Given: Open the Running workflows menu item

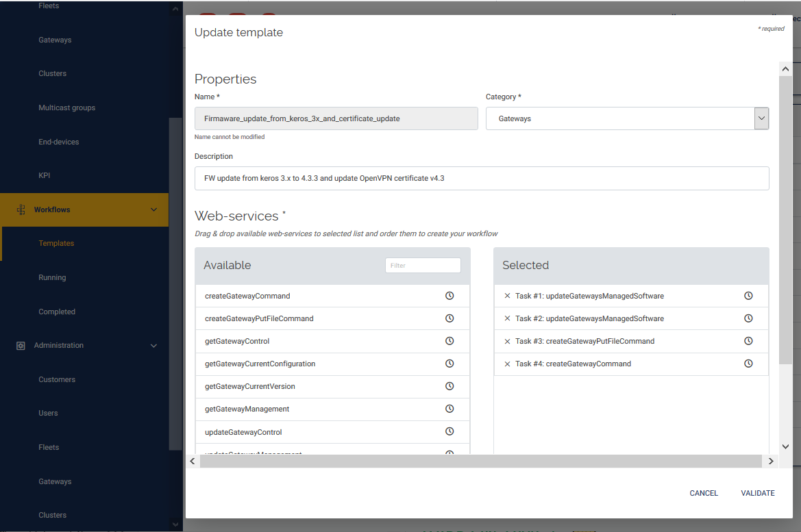Looking at the screenshot, I should click(x=52, y=277).
